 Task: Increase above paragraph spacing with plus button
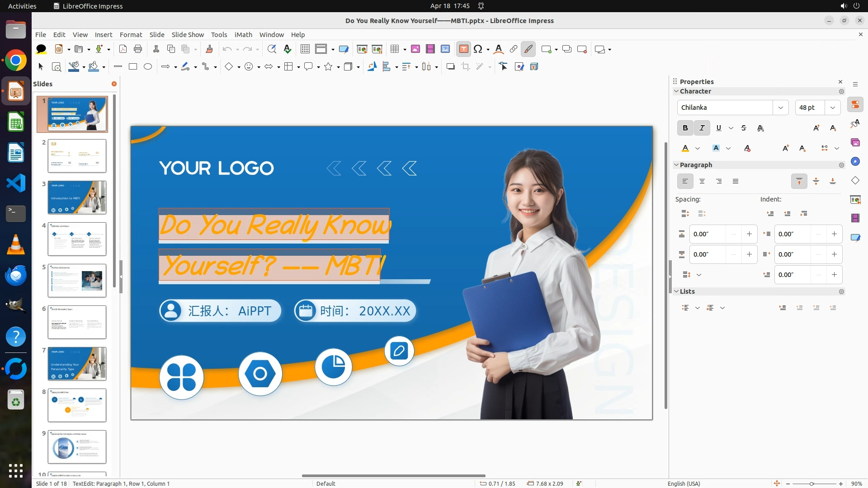(749, 234)
